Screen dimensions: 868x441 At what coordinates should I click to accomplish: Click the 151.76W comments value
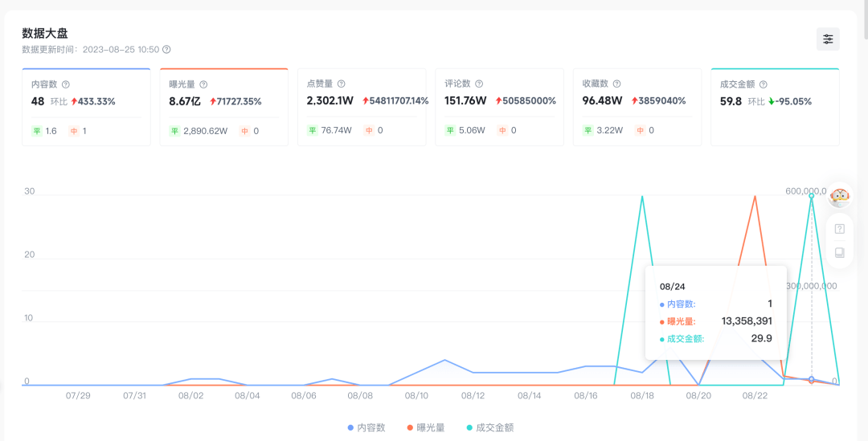467,100
